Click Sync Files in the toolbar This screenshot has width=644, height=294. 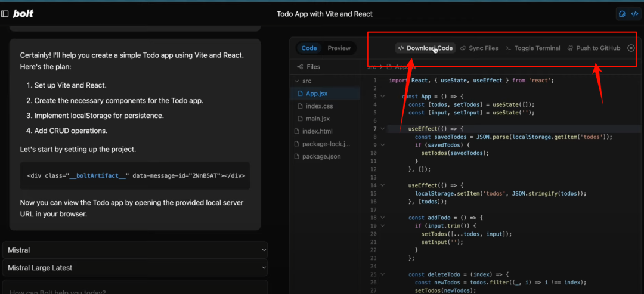tap(479, 48)
